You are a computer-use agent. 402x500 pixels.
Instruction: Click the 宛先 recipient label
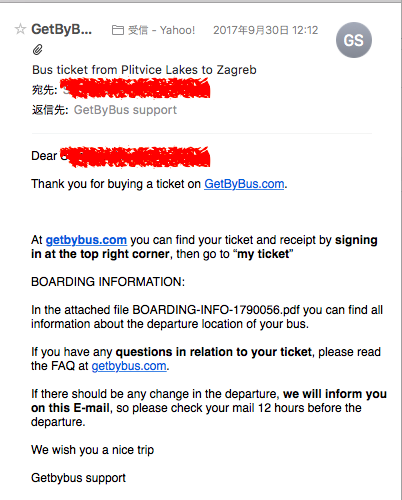(x=45, y=90)
